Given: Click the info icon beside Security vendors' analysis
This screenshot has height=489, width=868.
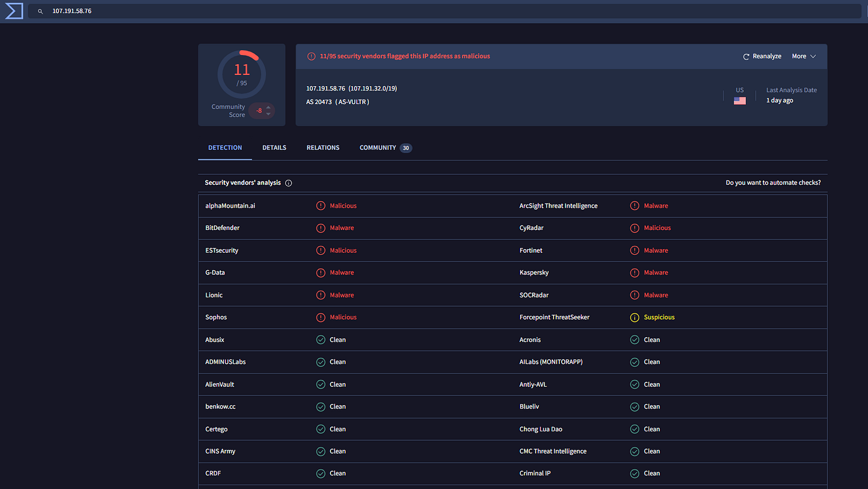Looking at the screenshot, I should [288, 183].
